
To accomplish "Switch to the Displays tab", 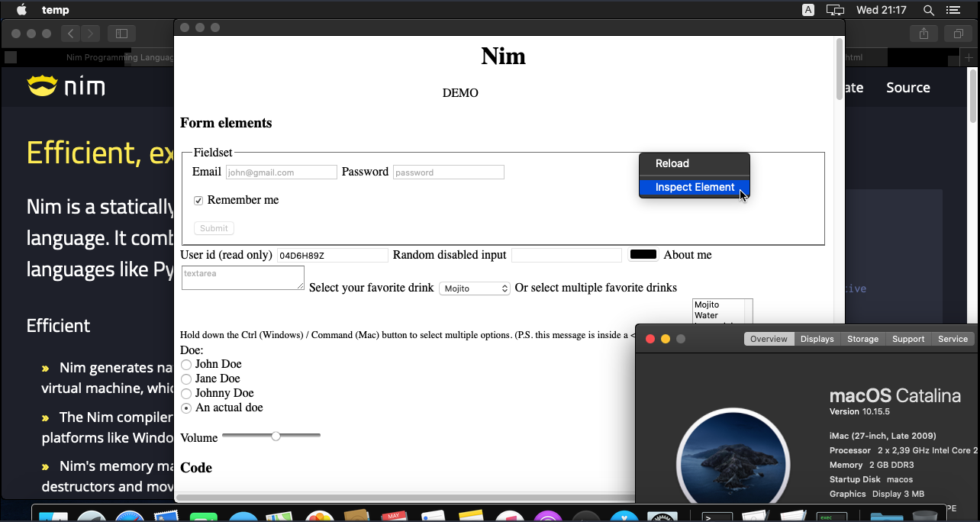I will tap(817, 339).
